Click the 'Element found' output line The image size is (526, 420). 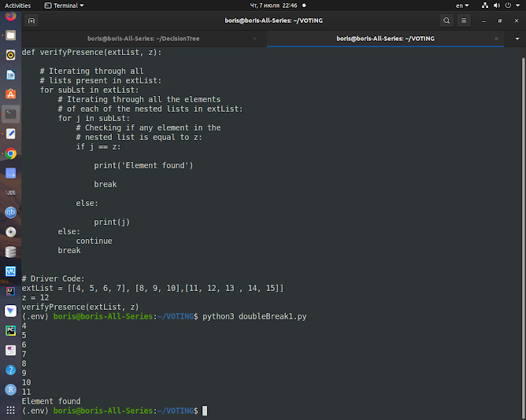(51, 401)
